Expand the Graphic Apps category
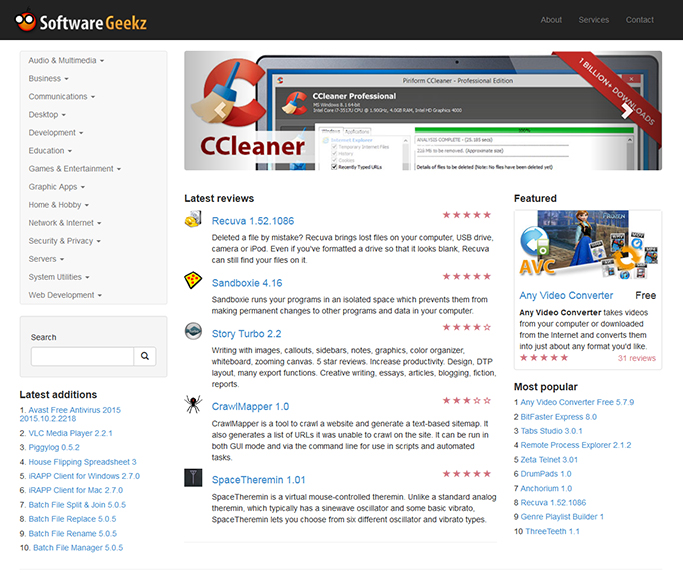This screenshot has width=683, height=573. 57,187
